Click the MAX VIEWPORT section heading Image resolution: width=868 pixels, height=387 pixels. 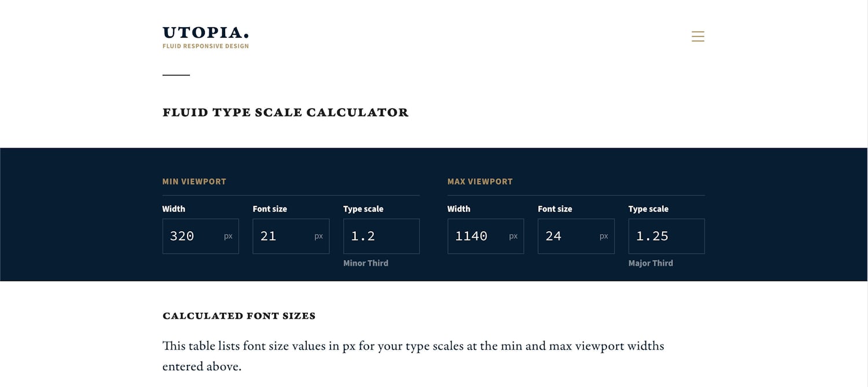click(480, 181)
